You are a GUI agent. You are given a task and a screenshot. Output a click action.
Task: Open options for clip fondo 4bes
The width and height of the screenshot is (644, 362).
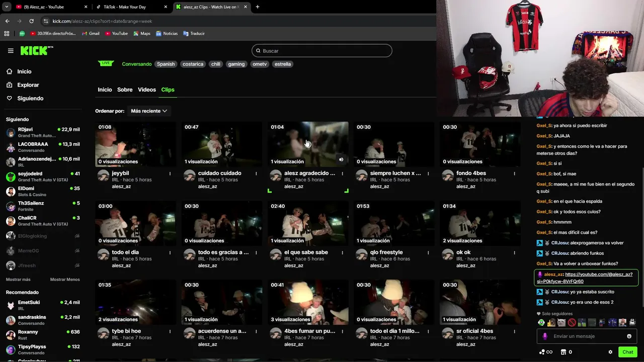(514, 173)
